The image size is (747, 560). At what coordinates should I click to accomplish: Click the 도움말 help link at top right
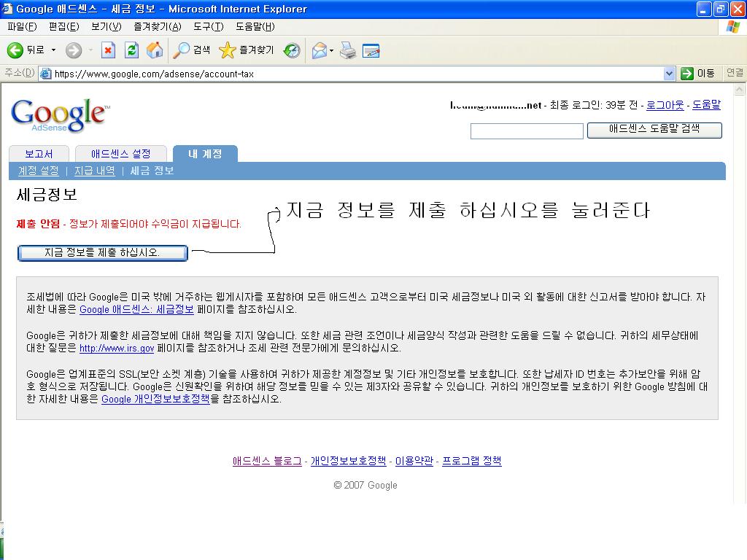tap(706, 105)
